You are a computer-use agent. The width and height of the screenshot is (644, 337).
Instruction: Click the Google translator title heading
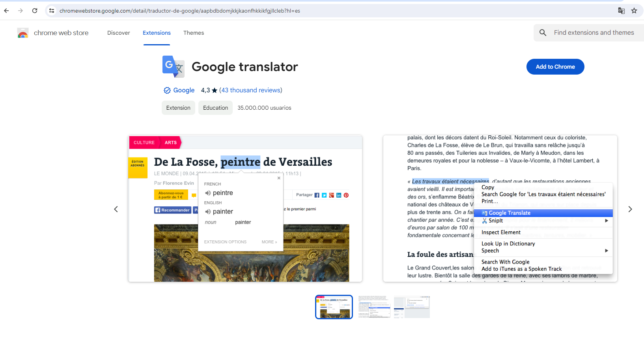click(x=245, y=67)
